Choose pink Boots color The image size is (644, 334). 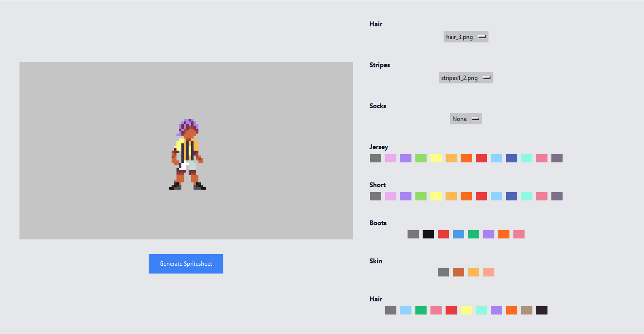(x=519, y=235)
